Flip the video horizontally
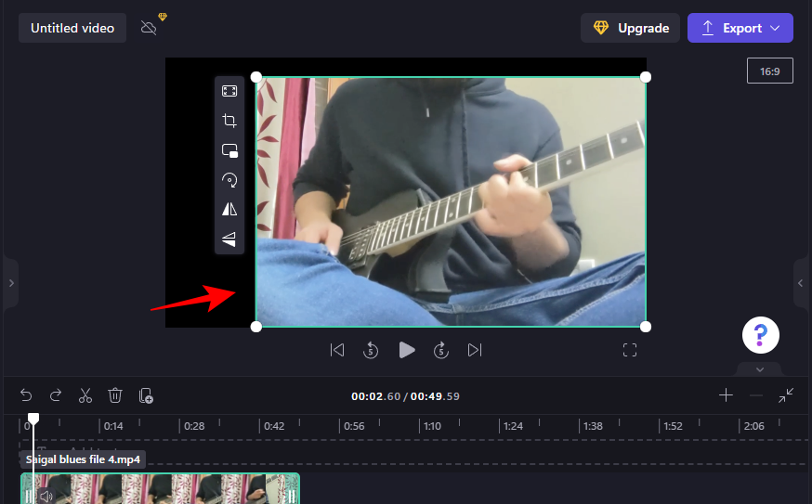The width and height of the screenshot is (812, 504). tap(229, 209)
